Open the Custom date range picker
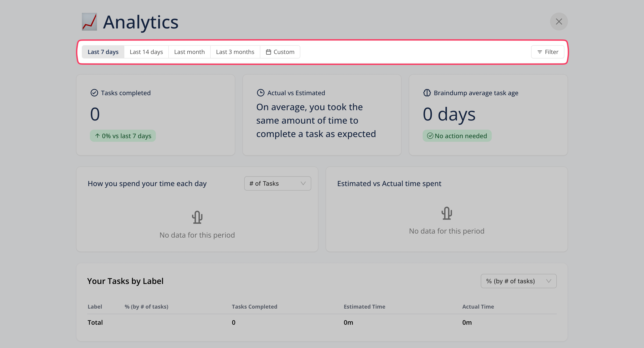Viewport: 644px width, 348px height. point(280,52)
